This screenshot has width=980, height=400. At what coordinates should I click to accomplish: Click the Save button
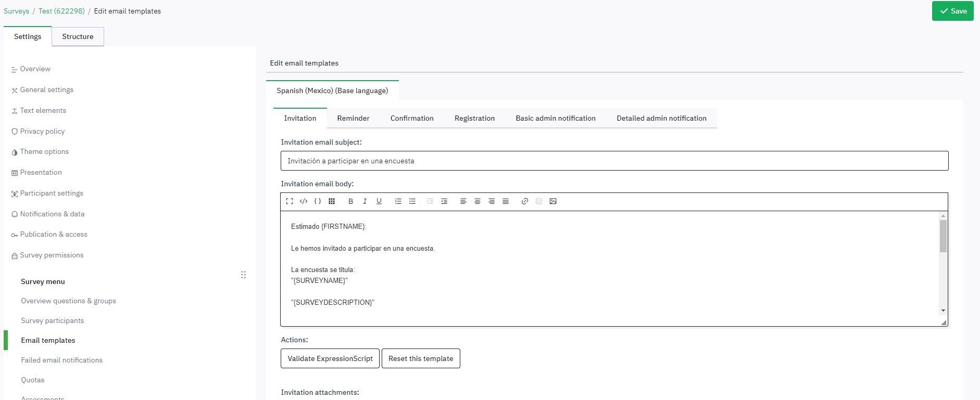[x=952, y=11]
